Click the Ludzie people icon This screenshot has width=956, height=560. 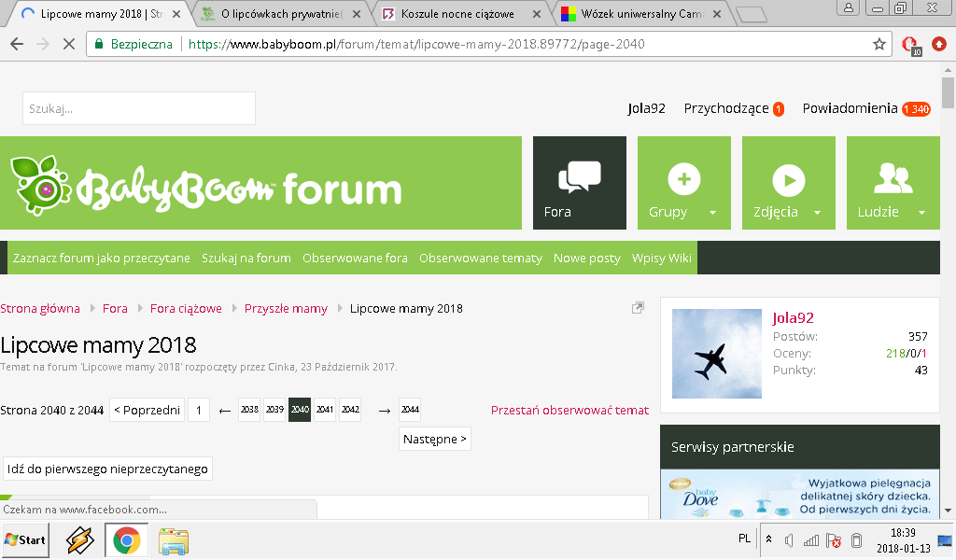(893, 176)
